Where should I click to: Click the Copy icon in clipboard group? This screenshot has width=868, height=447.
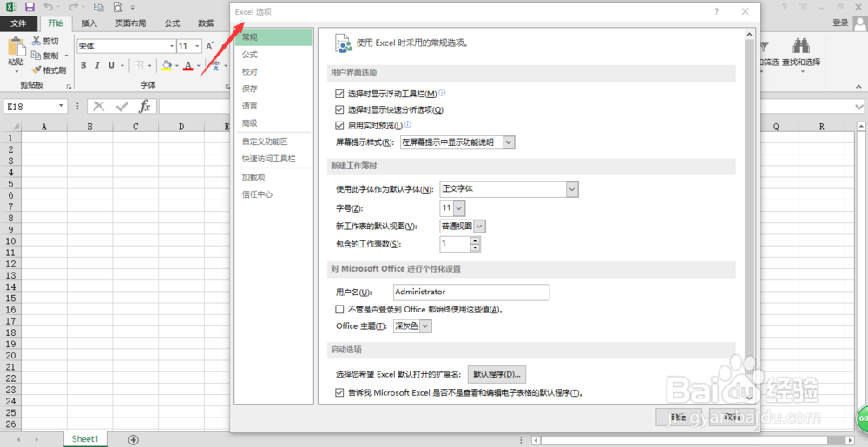[36, 56]
